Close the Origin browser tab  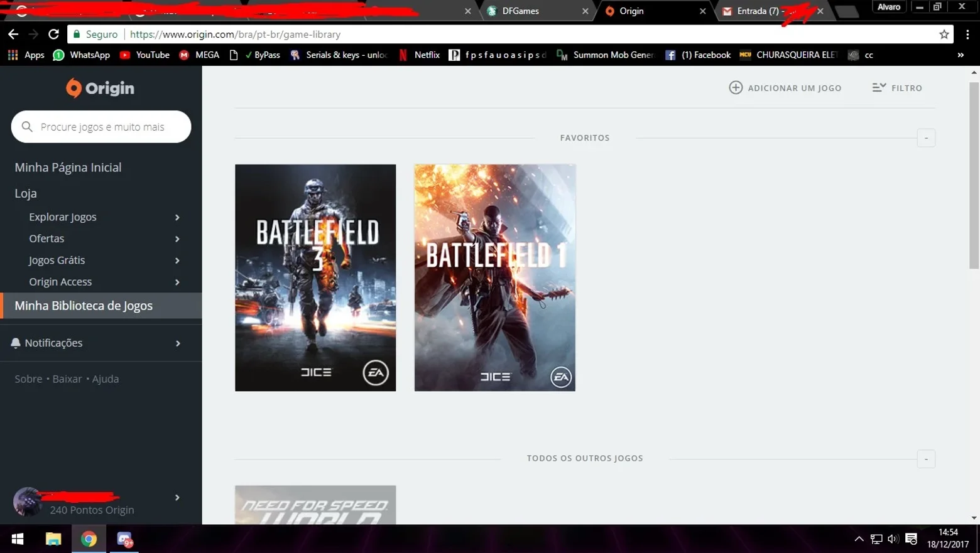pos(702,11)
